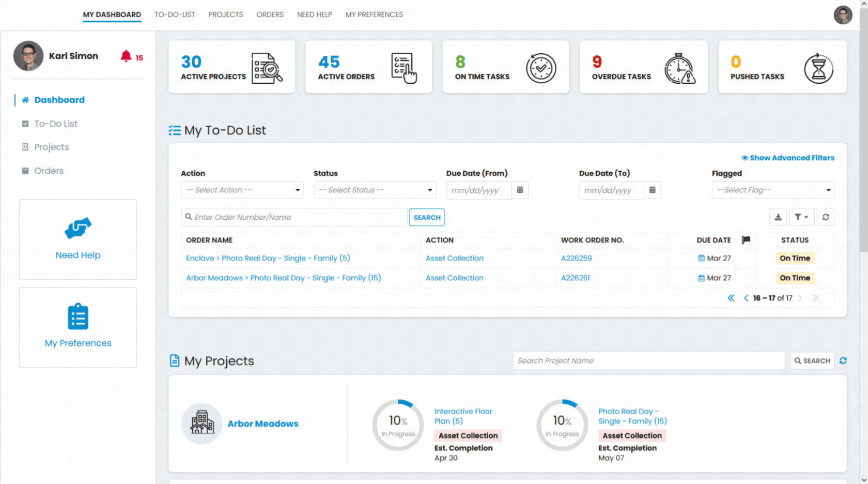This screenshot has width=868, height=484.
Task: Open the Due Date (To) calendar picker
Action: (653, 190)
